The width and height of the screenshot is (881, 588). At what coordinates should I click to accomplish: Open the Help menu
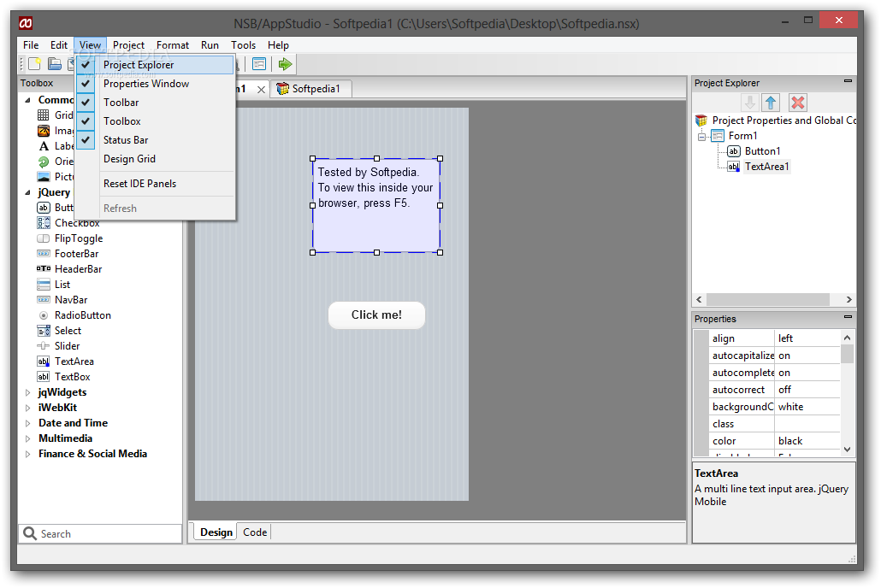click(x=278, y=45)
